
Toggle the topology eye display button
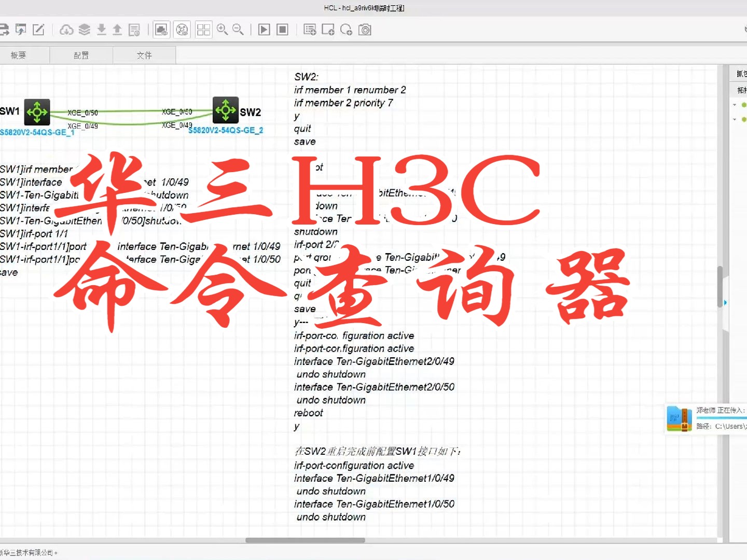182,30
